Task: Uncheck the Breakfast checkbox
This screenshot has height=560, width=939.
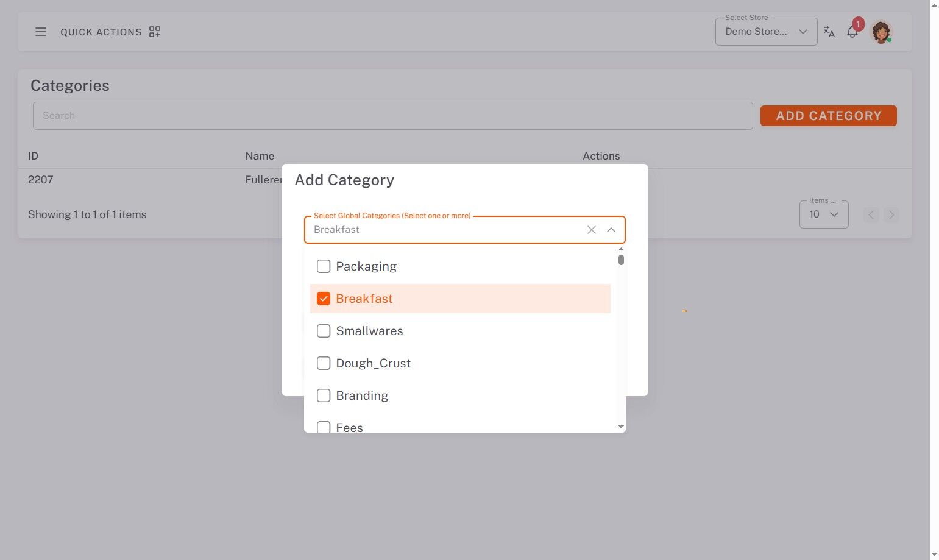Action: [x=324, y=299]
